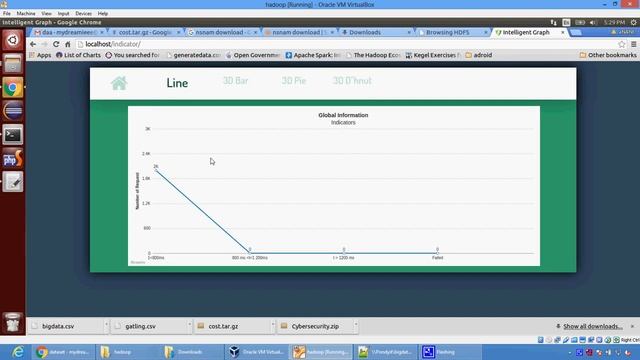Switch to the 3D Bar tab
Viewport: 640px width, 360px height.
(236, 81)
